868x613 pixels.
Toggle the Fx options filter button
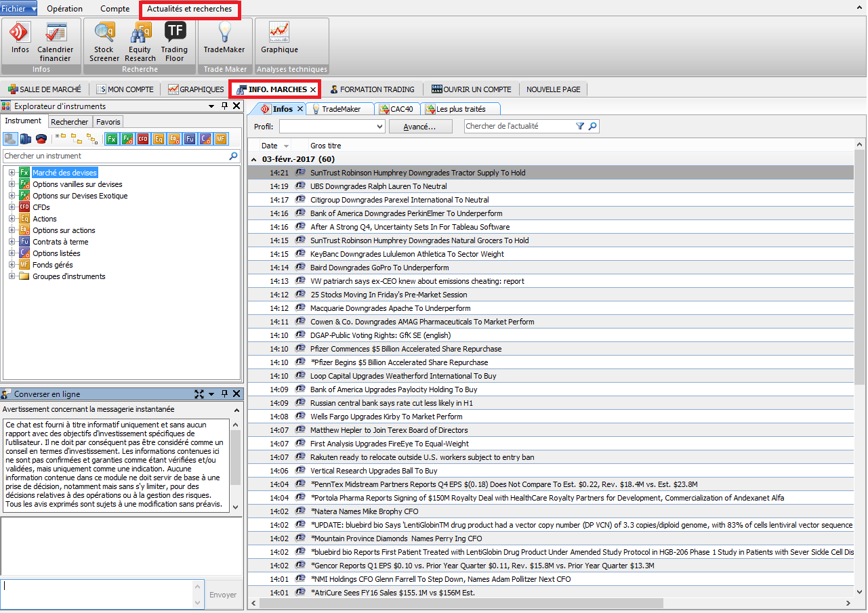(x=127, y=139)
